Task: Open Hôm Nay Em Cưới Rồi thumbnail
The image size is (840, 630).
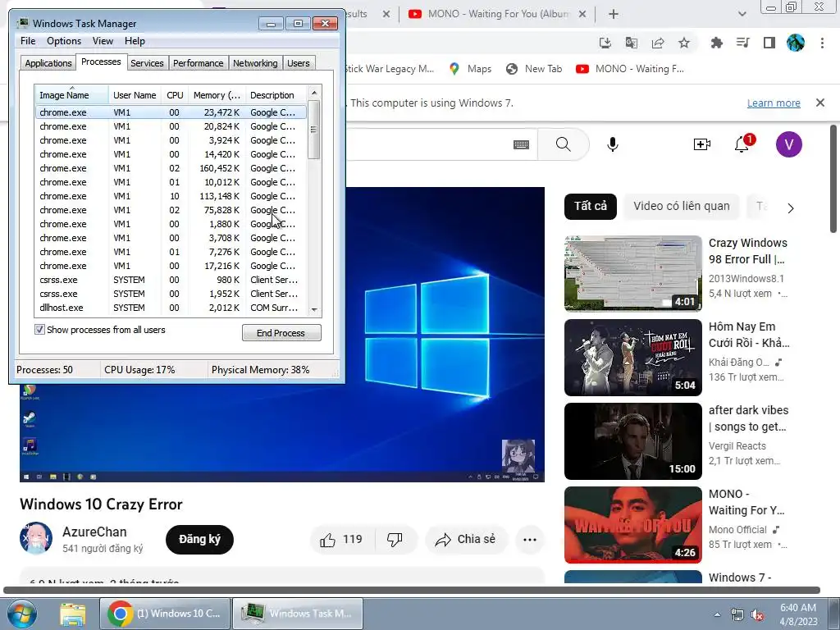Action: (x=633, y=358)
